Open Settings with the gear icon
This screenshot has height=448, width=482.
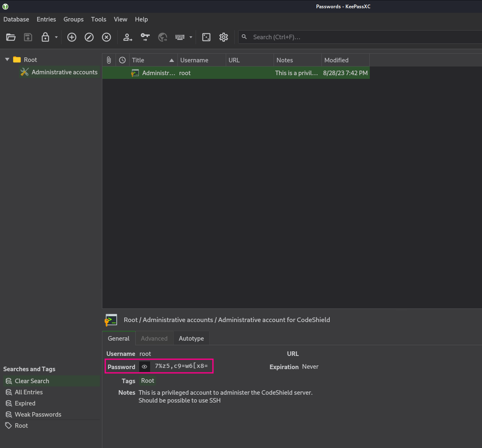tap(224, 37)
